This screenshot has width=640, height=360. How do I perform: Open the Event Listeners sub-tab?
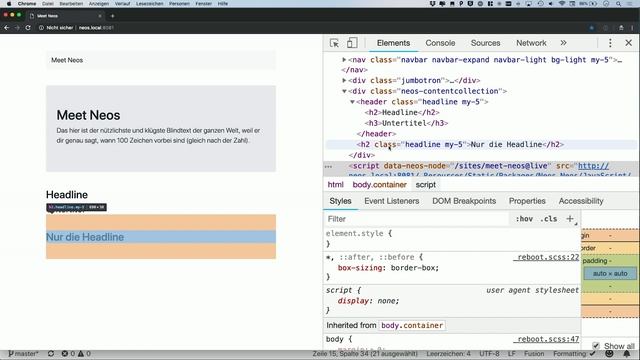point(391,201)
